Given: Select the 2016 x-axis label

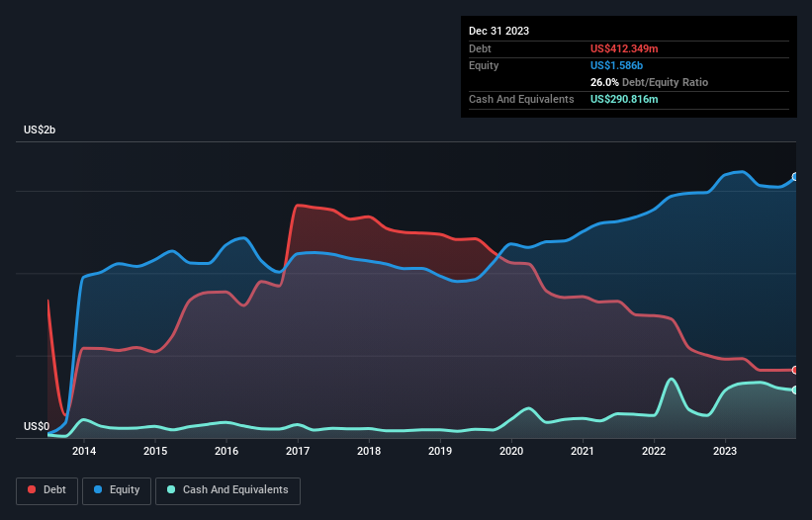Looking at the screenshot, I should 226,451.
